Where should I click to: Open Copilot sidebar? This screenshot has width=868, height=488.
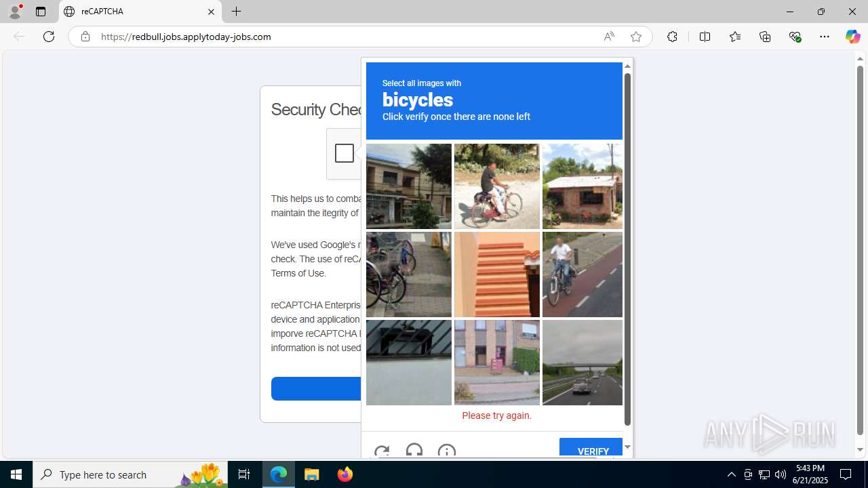(x=852, y=37)
